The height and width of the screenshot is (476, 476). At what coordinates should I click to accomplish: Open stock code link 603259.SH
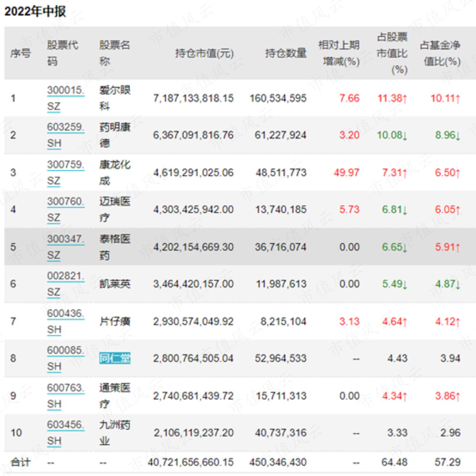point(66,135)
